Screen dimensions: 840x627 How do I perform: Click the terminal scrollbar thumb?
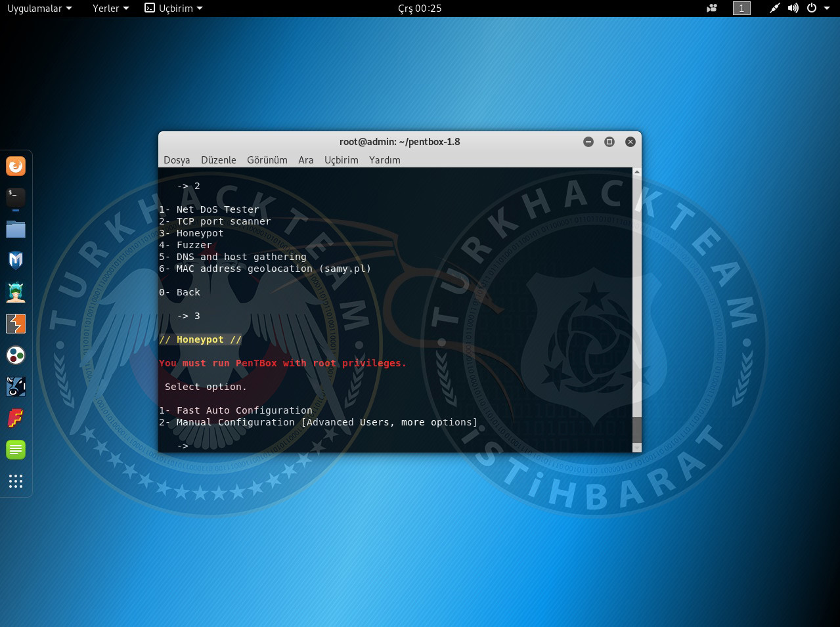(x=636, y=429)
